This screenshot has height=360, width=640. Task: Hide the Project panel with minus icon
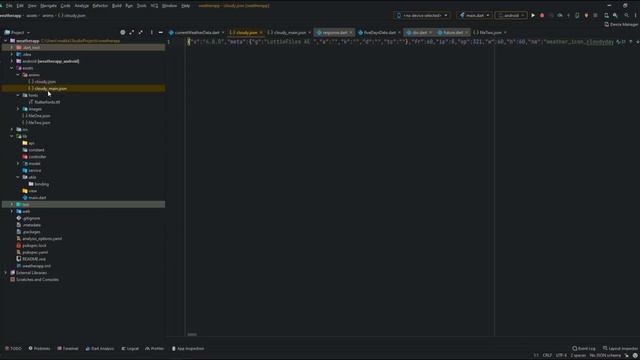pos(160,32)
